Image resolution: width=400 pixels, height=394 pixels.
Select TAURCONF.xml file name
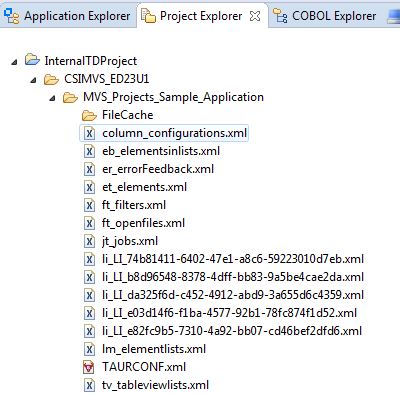pos(144,367)
